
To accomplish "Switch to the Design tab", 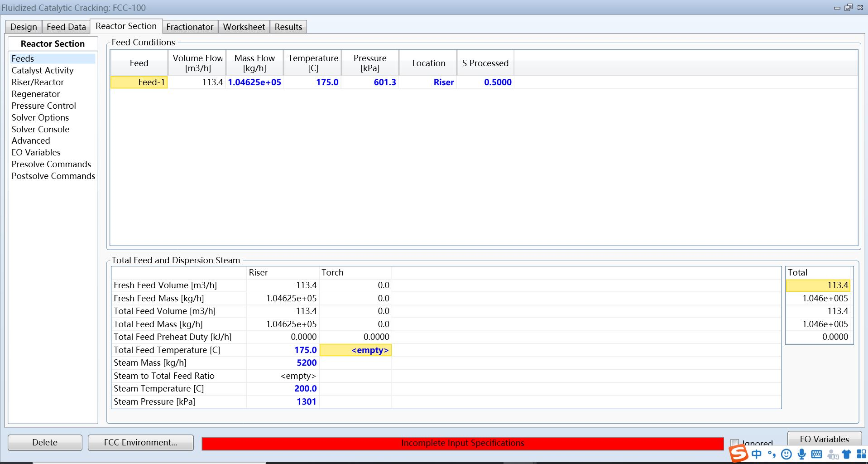I will pos(24,27).
